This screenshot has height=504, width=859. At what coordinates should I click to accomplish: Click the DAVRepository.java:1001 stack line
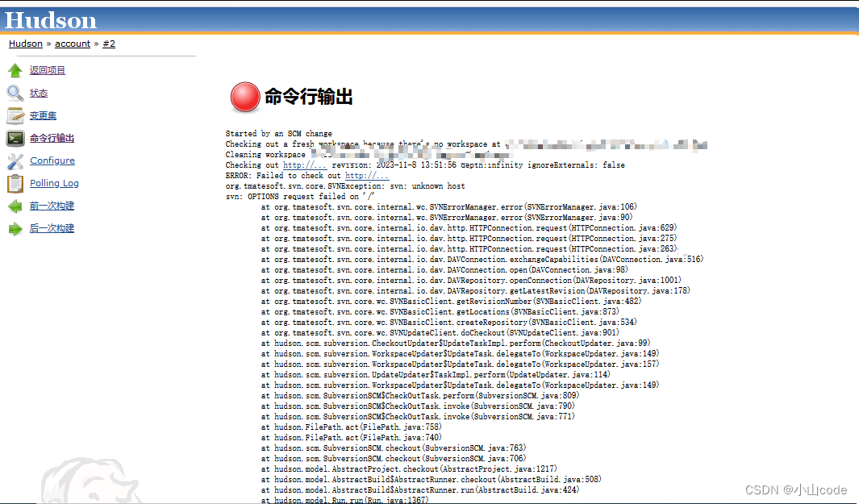point(470,281)
